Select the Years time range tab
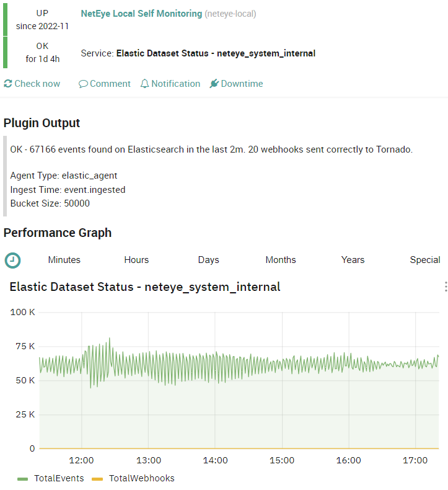The width and height of the screenshot is (448, 490). click(353, 260)
